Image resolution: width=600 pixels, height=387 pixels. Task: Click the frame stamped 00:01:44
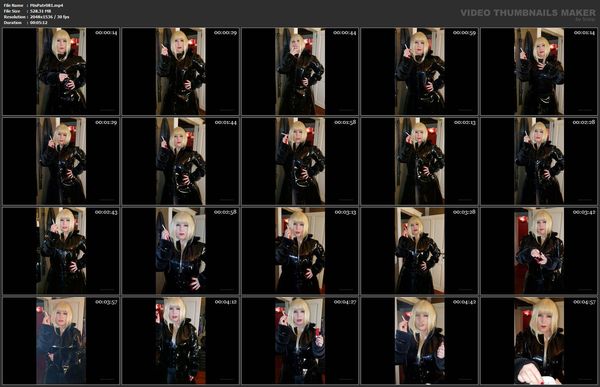coord(181,161)
